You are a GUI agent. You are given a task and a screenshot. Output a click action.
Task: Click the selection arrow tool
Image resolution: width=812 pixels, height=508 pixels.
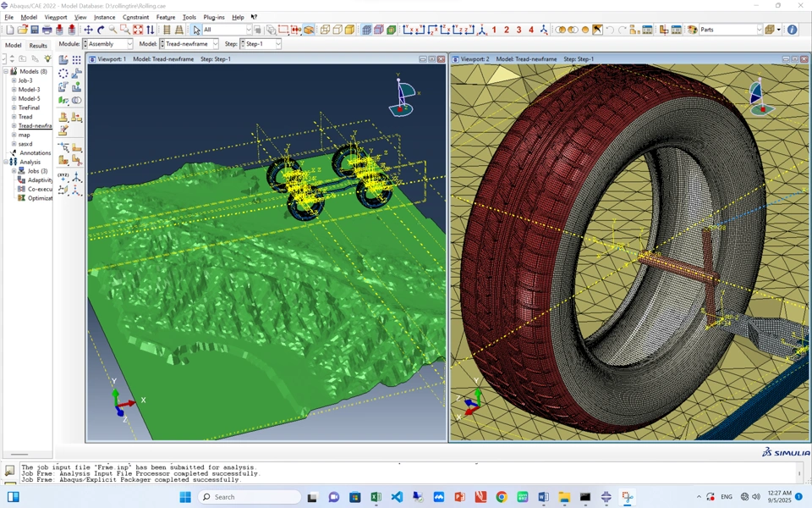(196, 30)
